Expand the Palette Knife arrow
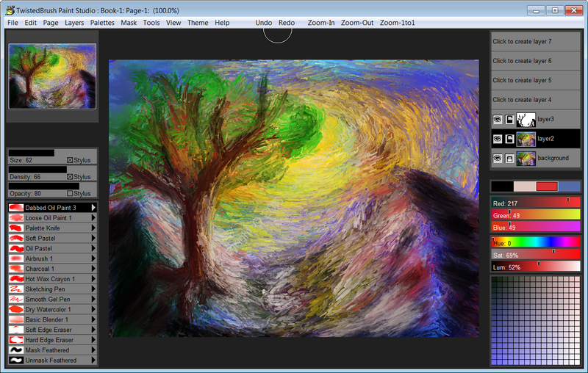This screenshot has height=373, width=588. (93, 228)
